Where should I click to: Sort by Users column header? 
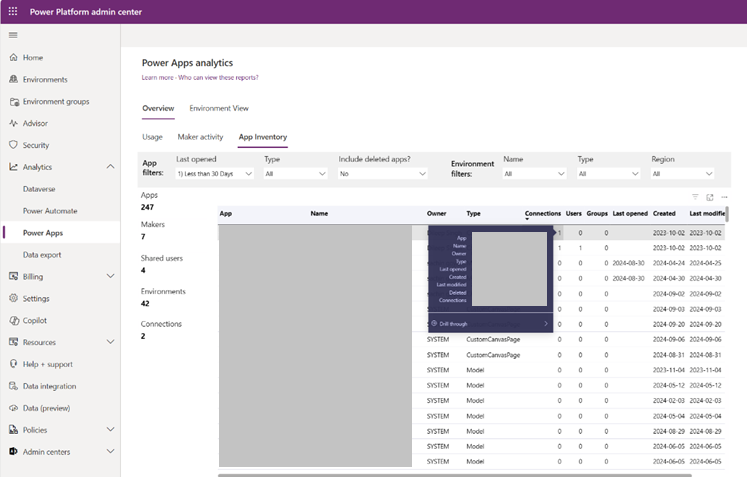click(x=574, y=213)
